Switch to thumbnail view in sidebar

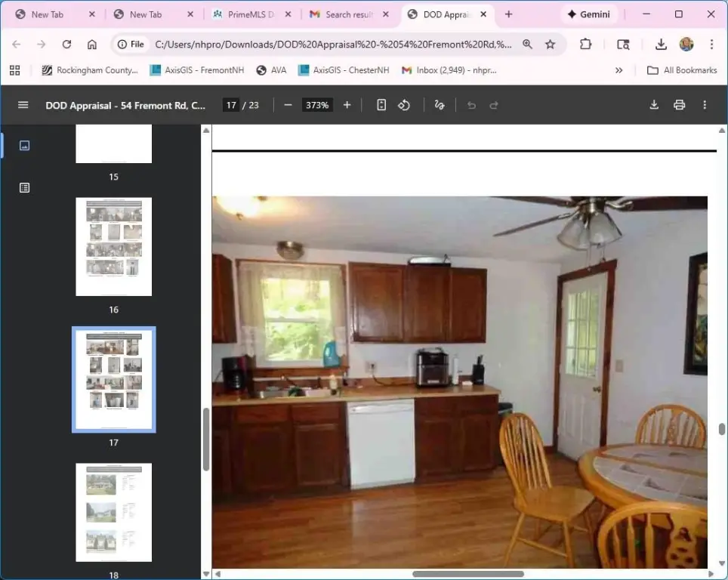[24, 145]
